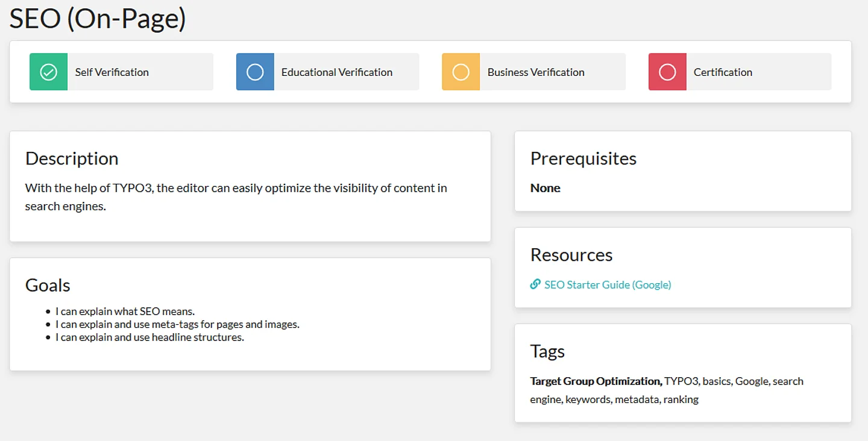Click the chain link icon in Resources

(x=535, y=284)
